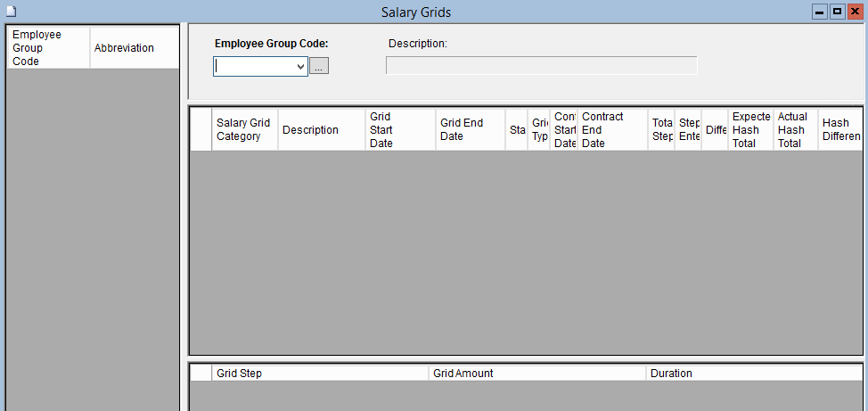
Task: Close the Salary Grids window
Action: point(855,12)
